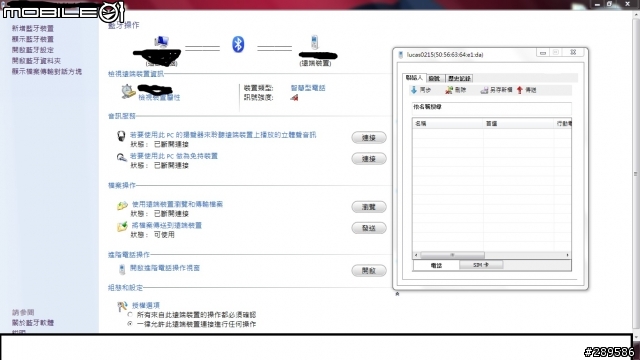Click the remote phone device icon

[314, 42]
